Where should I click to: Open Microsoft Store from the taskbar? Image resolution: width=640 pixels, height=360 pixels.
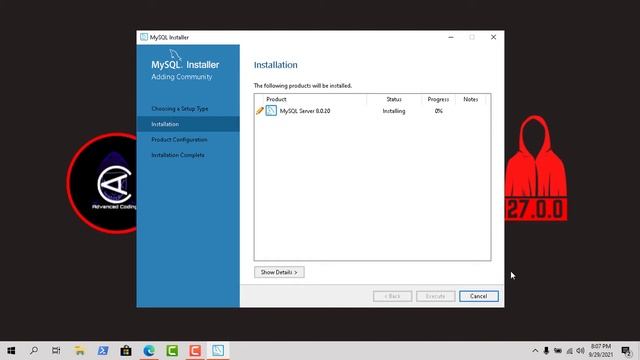[x=126, y=351]
